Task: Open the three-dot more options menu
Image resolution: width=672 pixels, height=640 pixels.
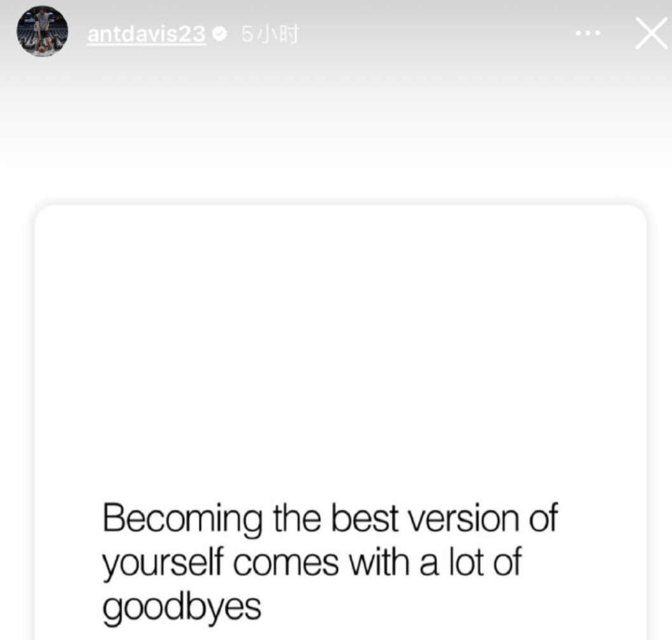Action: coord(588,32)
